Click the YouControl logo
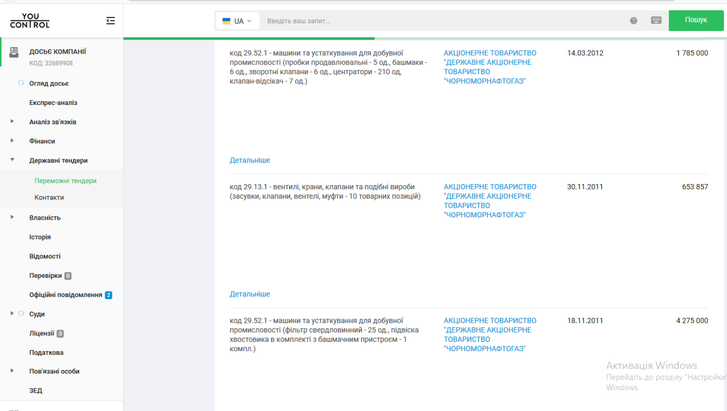727x411 pixels. click(30, 20)
